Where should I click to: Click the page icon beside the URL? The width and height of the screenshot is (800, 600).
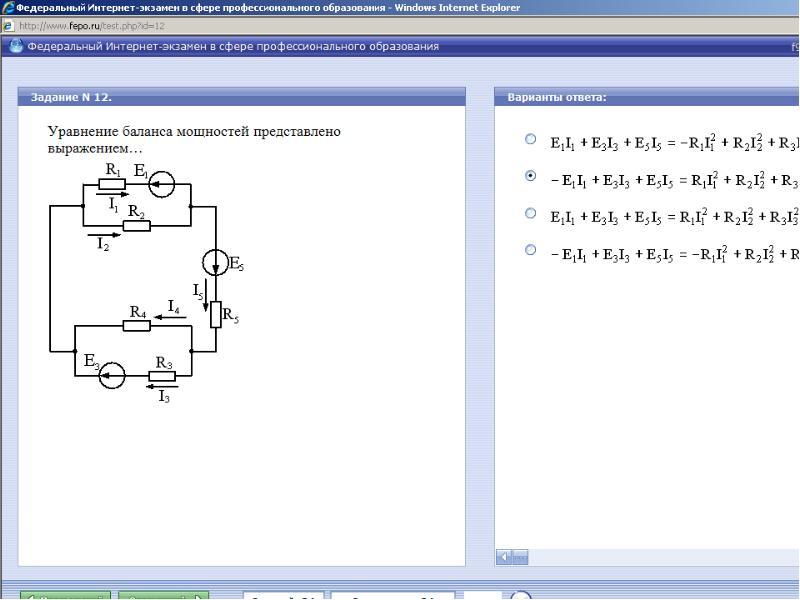(8, 26)
